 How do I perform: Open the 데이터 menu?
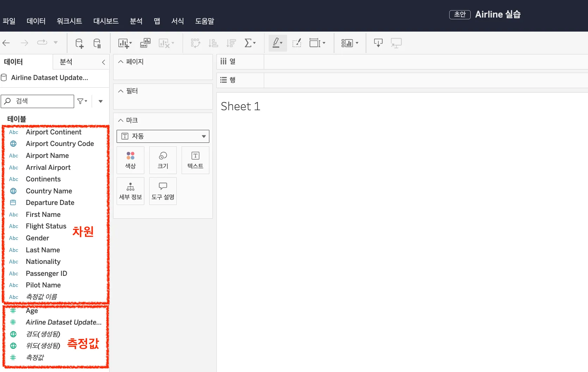pyautogui.click(x=36, y=21)
